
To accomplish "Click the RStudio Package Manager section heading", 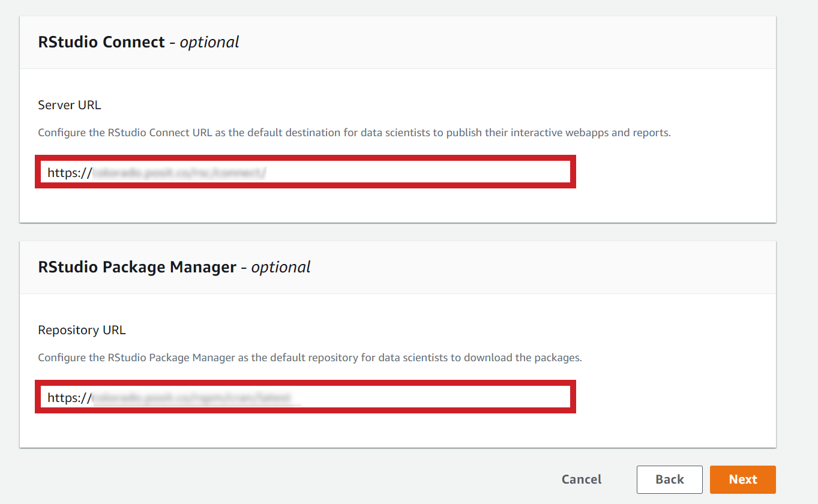I will 137,267.
